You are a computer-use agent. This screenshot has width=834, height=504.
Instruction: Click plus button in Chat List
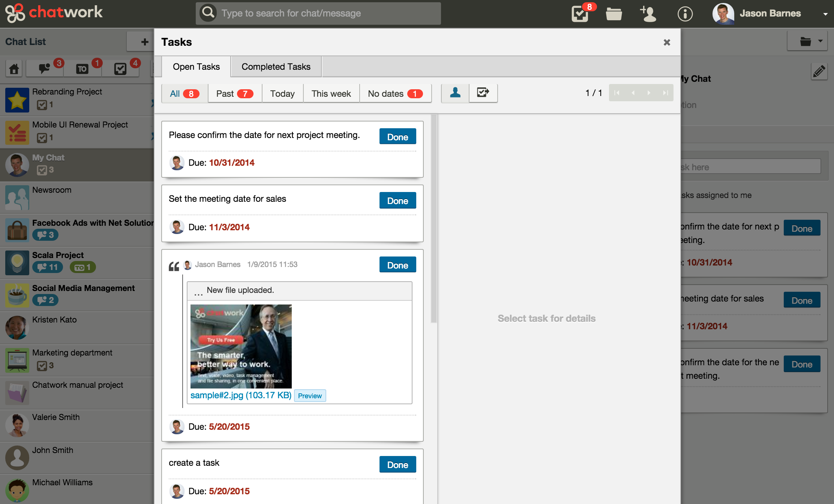click(x=144, y=42)
